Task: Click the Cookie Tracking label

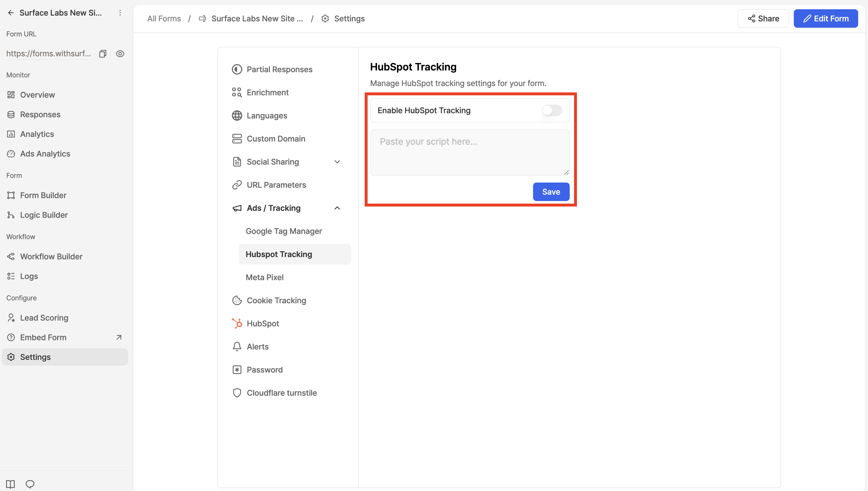Action: (x=276, y=300)
